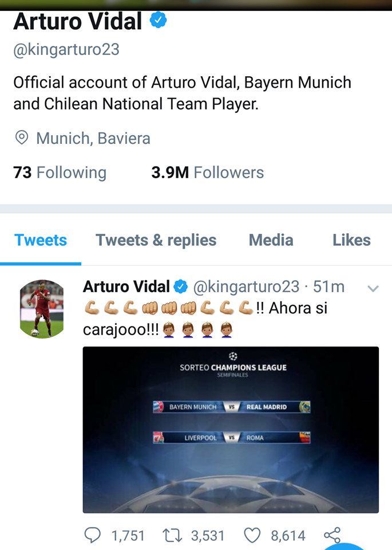Click the location pin icon beside Munich
Viewport: 392px width, 550px height.
22,137
